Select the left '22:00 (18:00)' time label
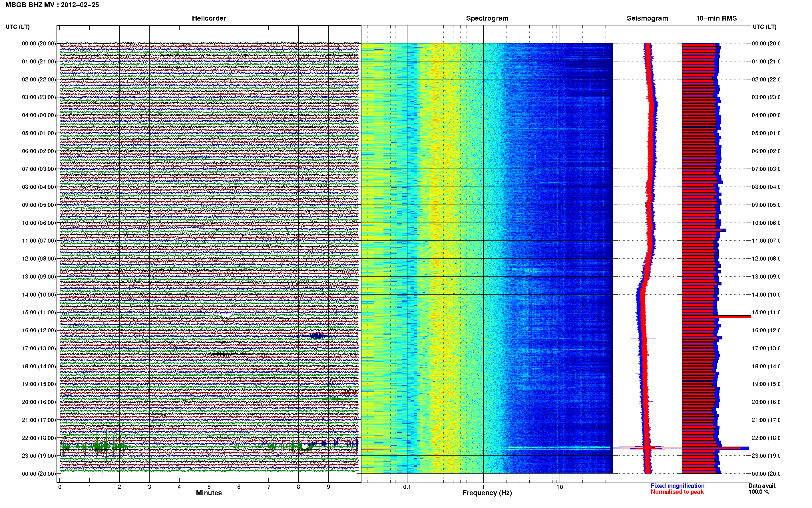812x508 pixels. 39,438
